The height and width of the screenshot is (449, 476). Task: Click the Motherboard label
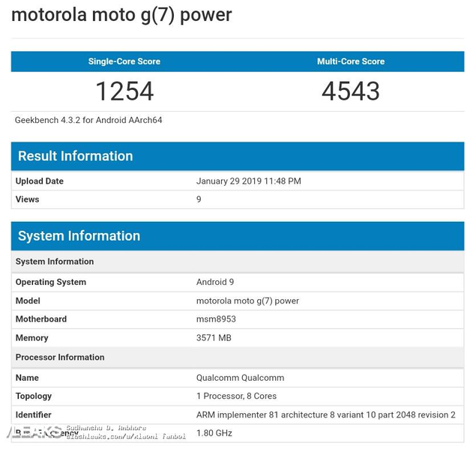(41, 319)
